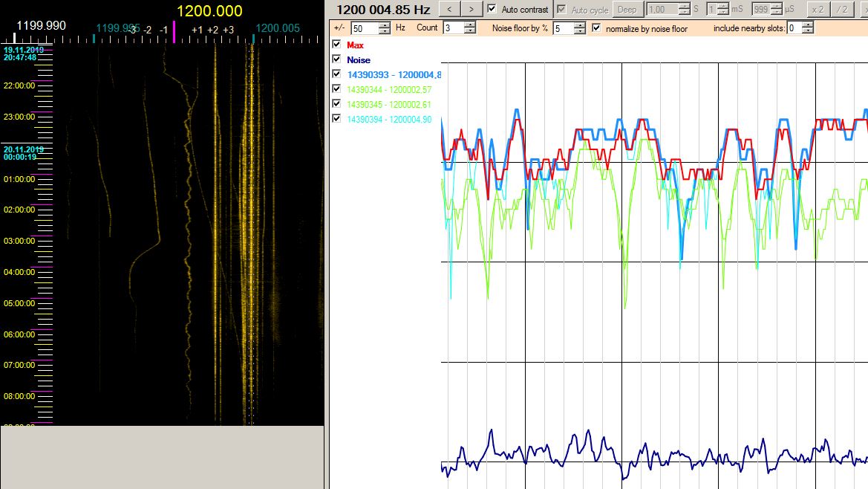Hide the Max trace

click(337, 45)
